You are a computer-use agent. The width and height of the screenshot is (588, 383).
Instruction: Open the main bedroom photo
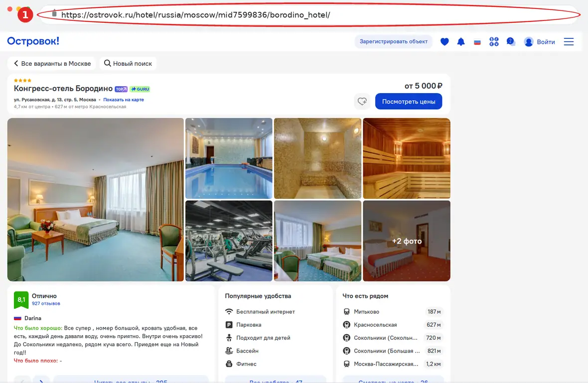(96, 199)
